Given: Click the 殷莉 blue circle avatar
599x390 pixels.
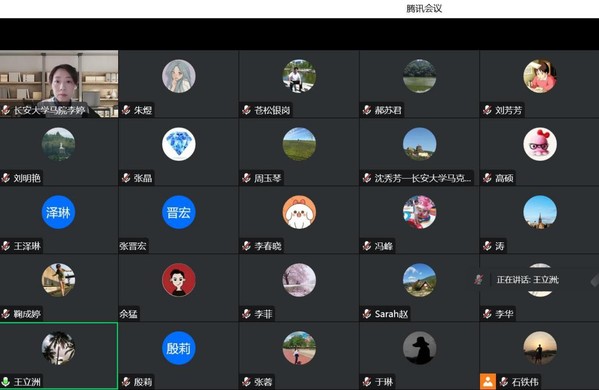Looking at the screenshot, I should pos(178,348).
